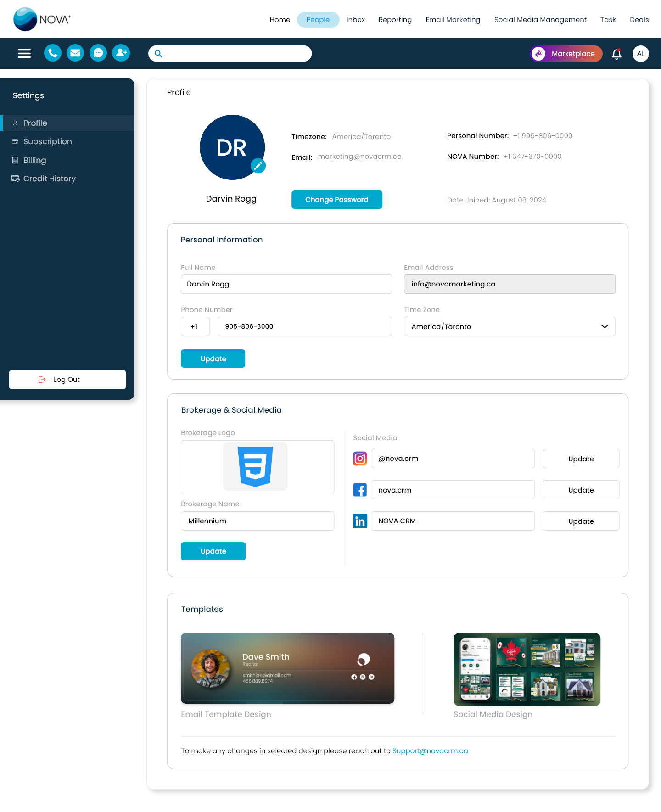The width and height of the screenshot is (661, 812).
Task: Open the hamburger menu icon
Action: 24,54
